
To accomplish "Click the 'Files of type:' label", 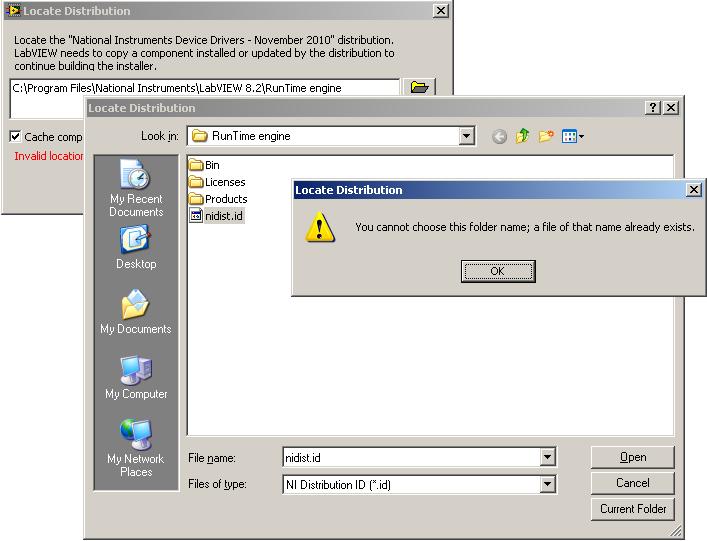I will (217, 484).
